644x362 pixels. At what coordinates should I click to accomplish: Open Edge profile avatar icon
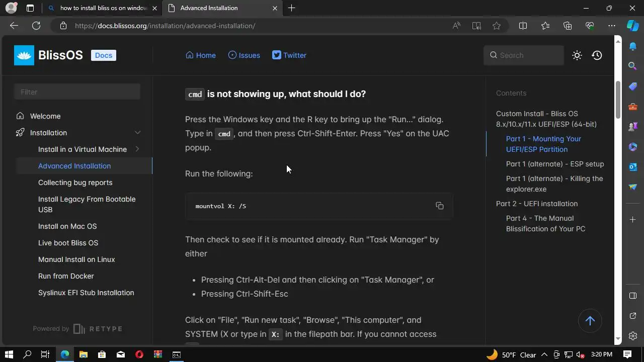tap(11, 8)
